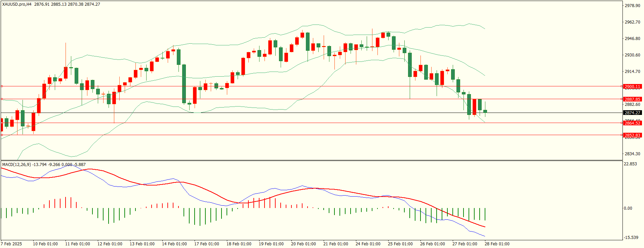
Task: Click the 25 Feb 01:00 time axis label
Action: pyautogui.click(x=400, y=244)
